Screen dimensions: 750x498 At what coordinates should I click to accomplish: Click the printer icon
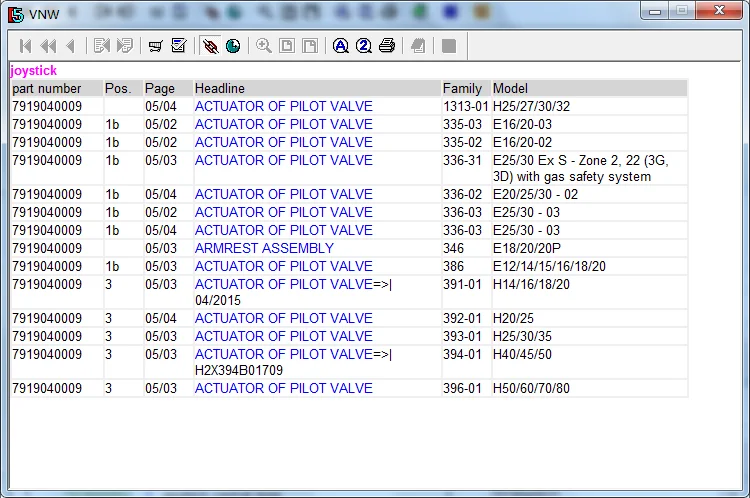coord(387,46)
